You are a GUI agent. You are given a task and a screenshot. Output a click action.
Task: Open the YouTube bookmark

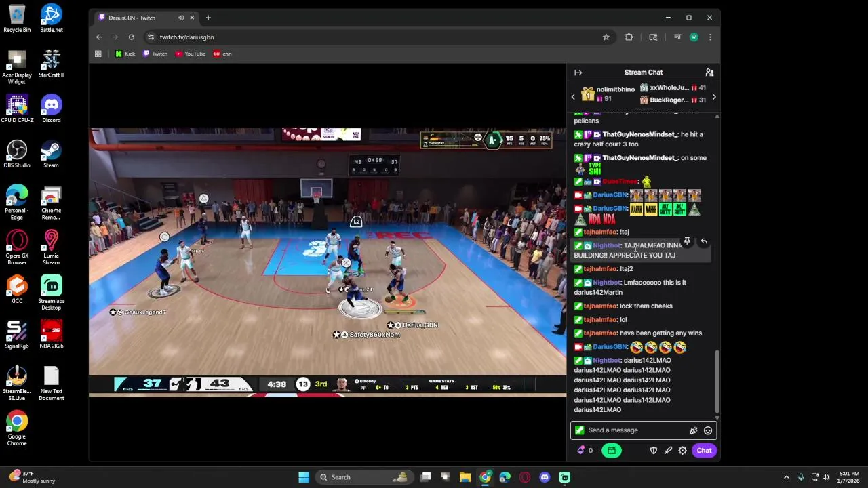click(x=191, y=54)
